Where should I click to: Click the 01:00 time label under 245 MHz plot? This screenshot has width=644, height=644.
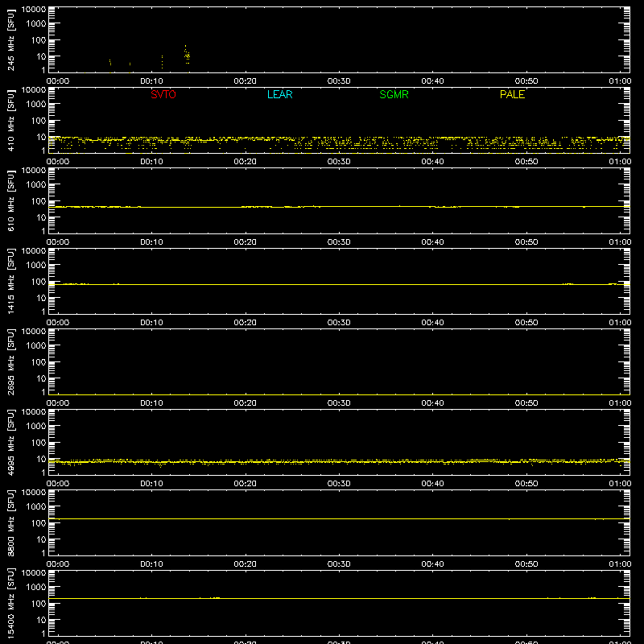[620, 81]
